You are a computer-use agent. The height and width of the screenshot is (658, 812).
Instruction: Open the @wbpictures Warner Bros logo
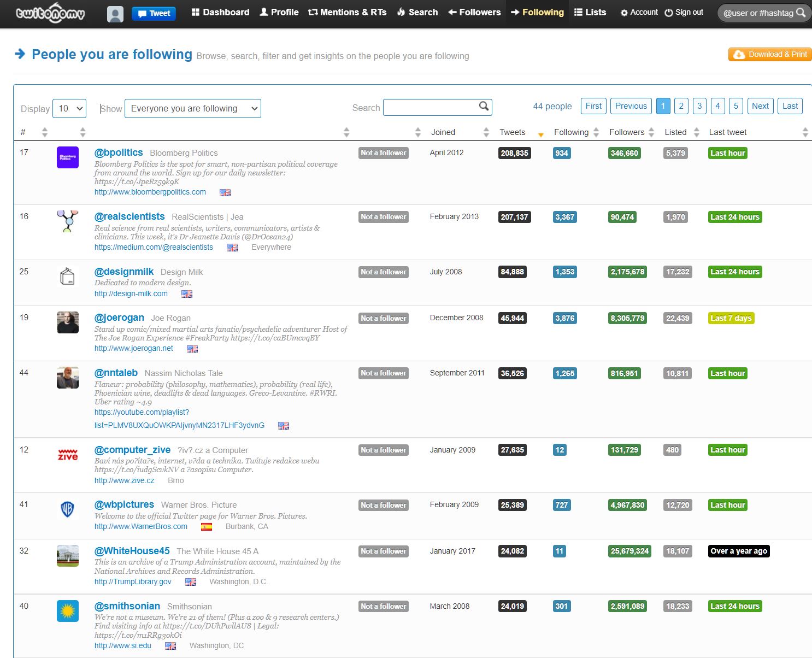click(x=68, y=509)
